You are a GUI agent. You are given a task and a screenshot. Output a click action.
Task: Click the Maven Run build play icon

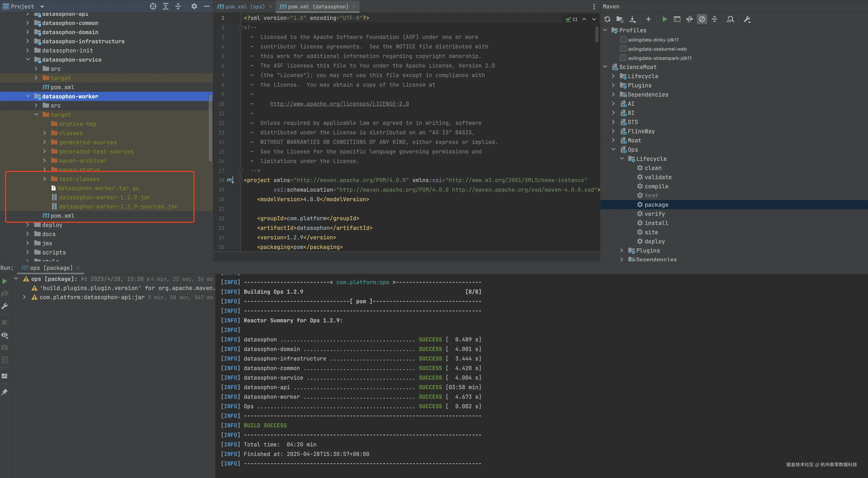(664, 19)
